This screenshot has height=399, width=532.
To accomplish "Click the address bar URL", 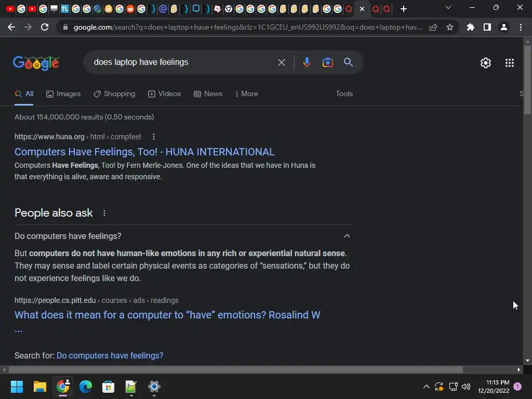I will [248, 27].
